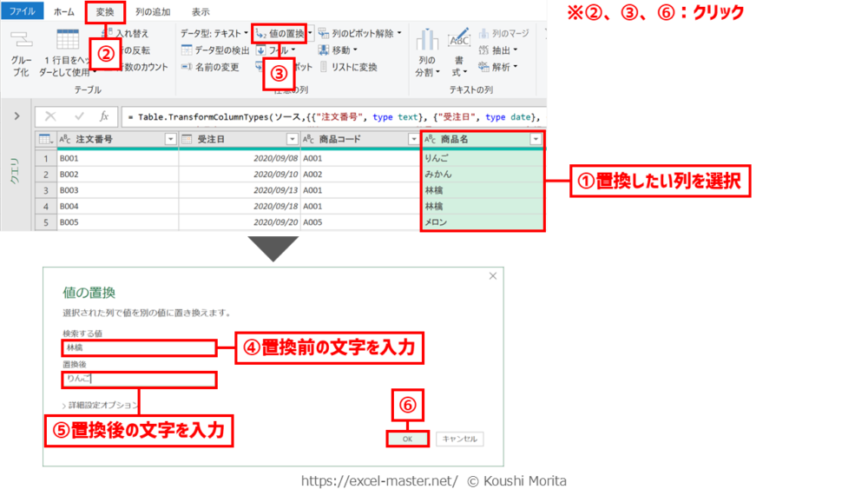Expand the クエリ side pane chevron
The width and height of the screenshot is (868, 489).
(x=16, y=116)
